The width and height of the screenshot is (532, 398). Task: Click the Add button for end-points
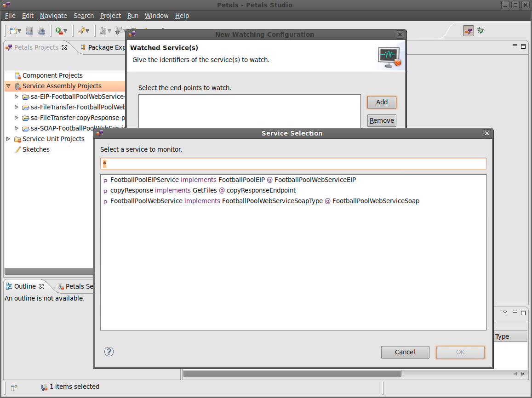point(382,102)
